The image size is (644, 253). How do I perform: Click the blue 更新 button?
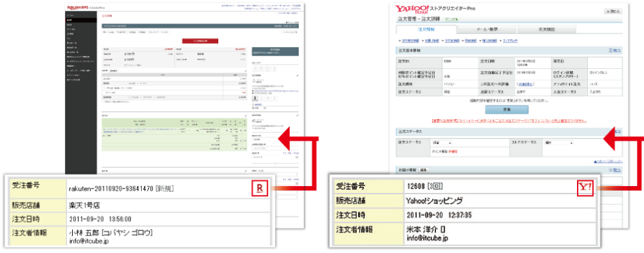[x=506, y=109]
